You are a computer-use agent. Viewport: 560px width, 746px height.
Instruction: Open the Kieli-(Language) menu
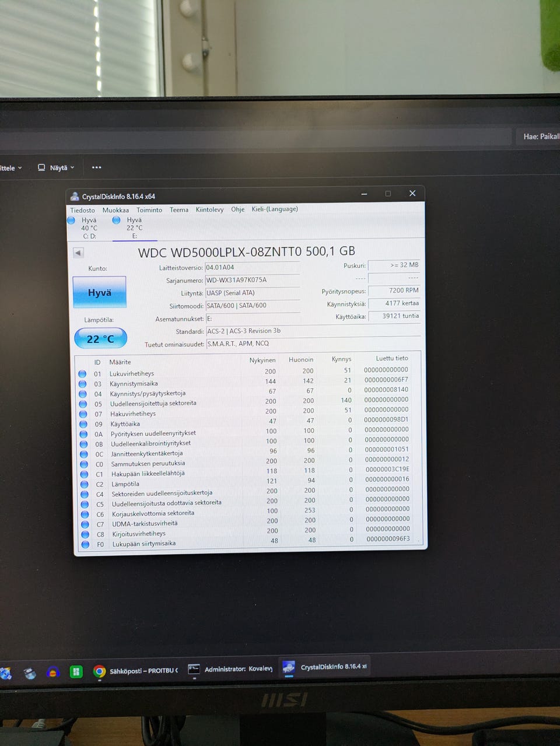pos(275,209)
